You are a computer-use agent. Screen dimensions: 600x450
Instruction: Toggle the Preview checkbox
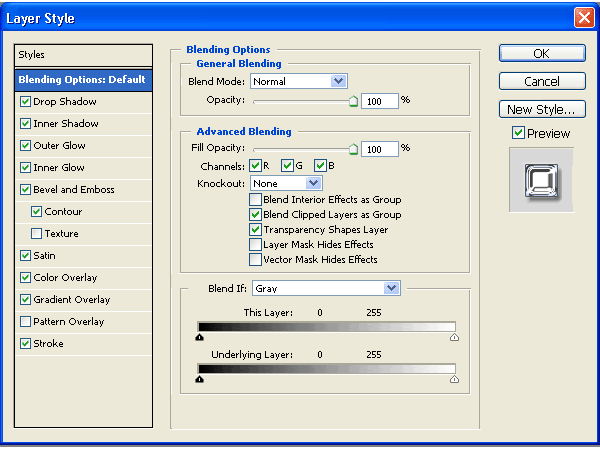(518, 133)
